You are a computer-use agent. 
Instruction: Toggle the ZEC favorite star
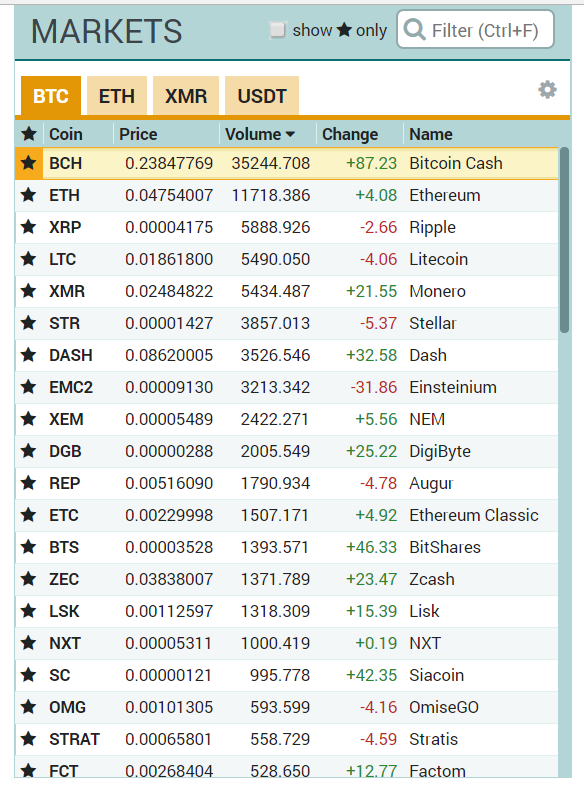tap(29, 579)
